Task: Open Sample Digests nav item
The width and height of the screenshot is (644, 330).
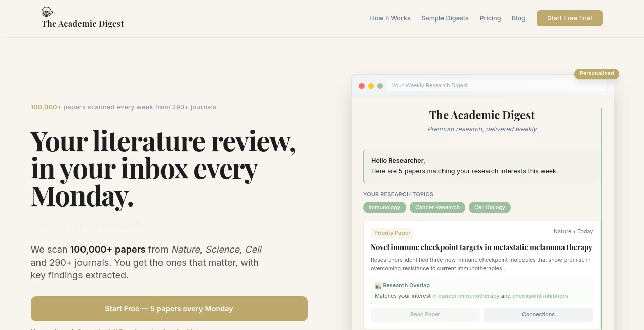Action: point(445,18)
